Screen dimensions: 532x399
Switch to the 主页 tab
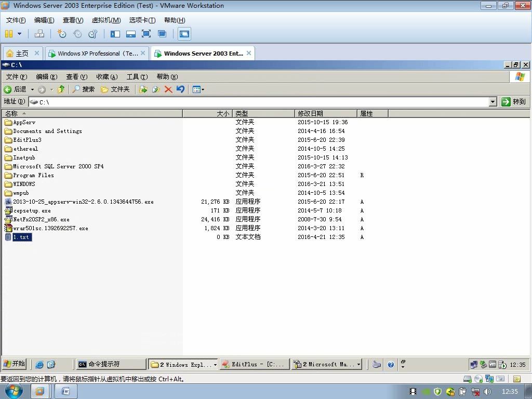[22, 54]
